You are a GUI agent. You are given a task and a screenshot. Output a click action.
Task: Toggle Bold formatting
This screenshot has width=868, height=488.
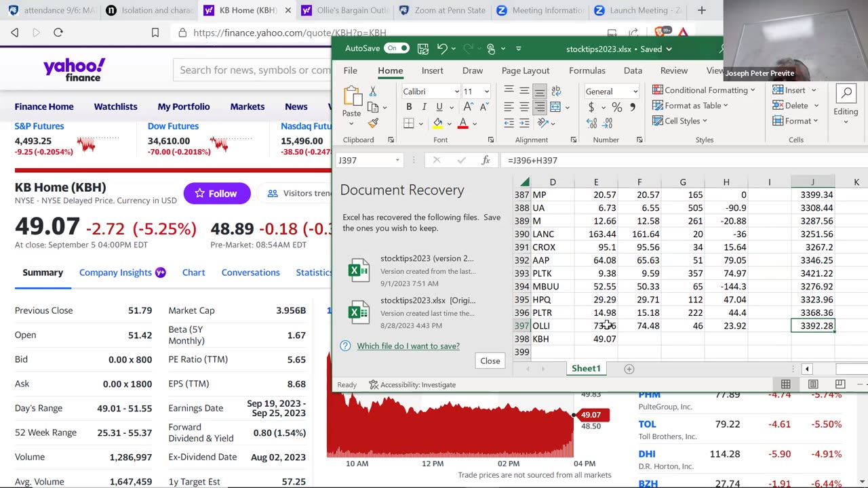pyautogui.click(x=409, y=107)
